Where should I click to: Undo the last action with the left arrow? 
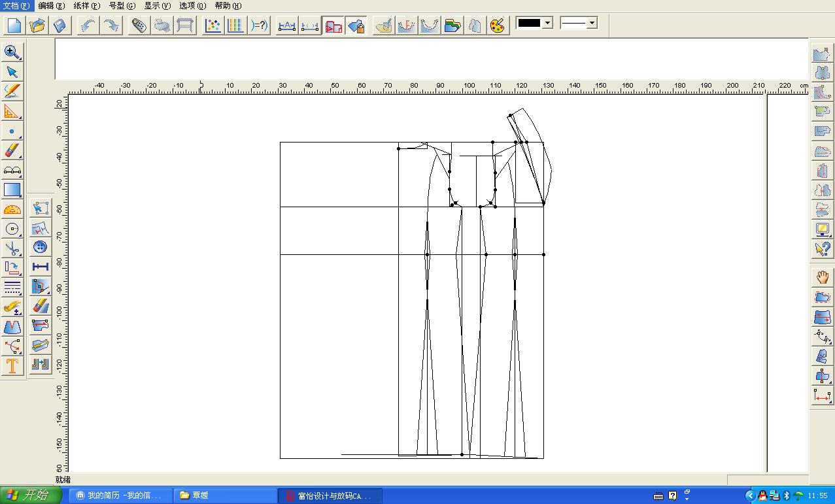[88, 25]
